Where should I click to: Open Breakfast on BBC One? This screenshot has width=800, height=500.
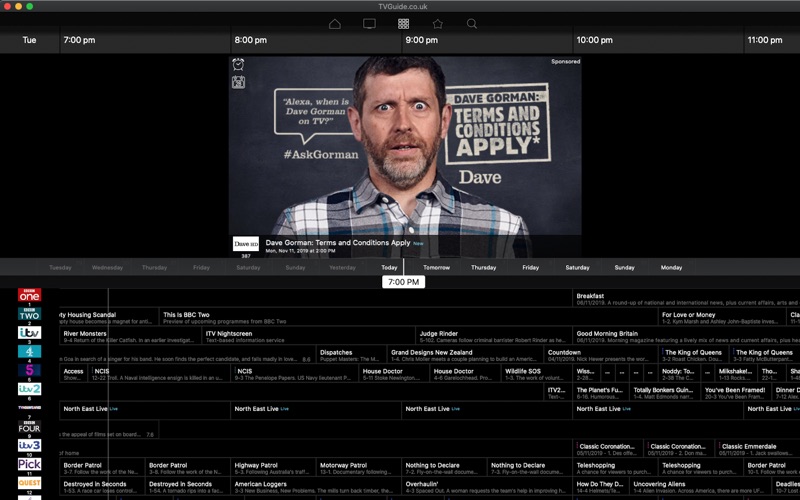[686, 298]
